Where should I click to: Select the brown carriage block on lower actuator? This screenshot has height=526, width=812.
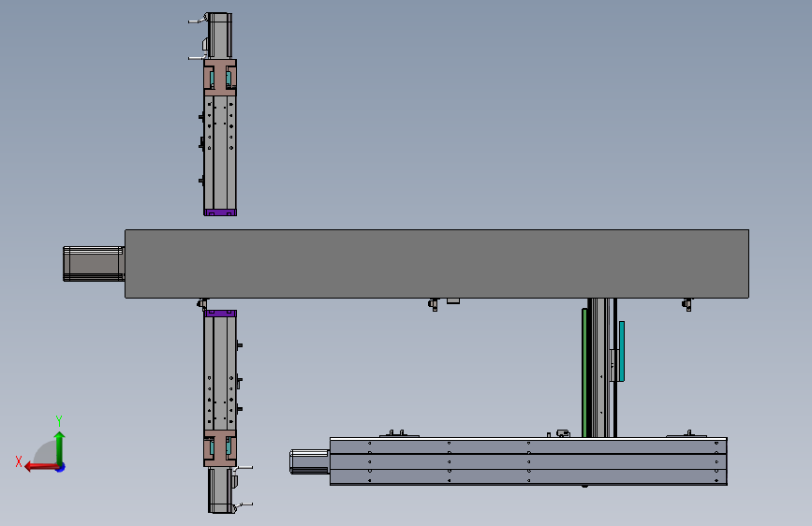220,448
